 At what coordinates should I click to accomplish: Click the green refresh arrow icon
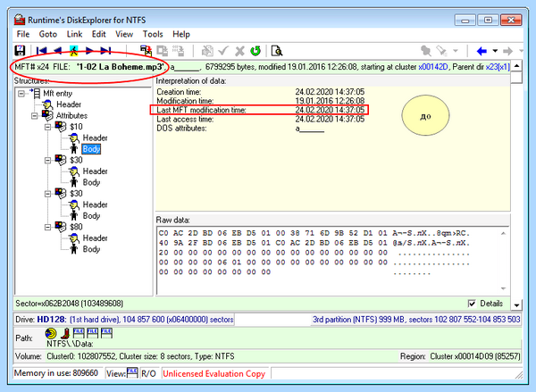point(255,51)
